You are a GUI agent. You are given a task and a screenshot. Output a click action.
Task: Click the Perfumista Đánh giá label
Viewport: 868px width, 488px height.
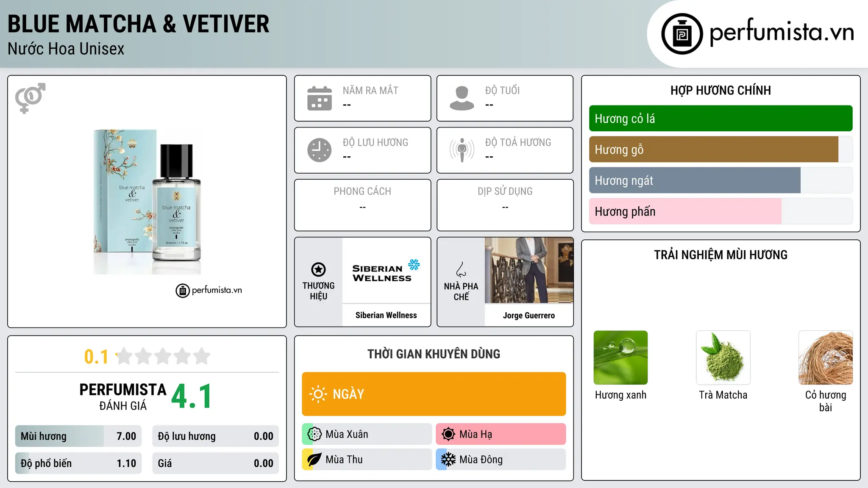(123, 396)
